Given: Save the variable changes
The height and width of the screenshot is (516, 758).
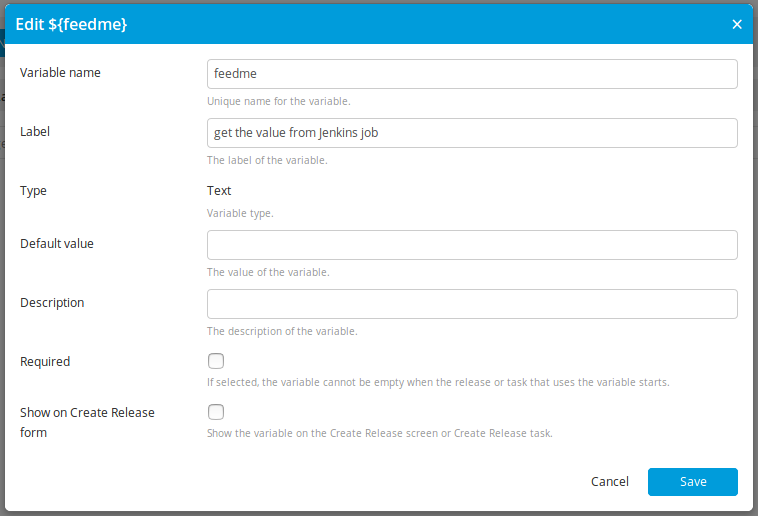Looking at the screenshot, I should (693, 482).
